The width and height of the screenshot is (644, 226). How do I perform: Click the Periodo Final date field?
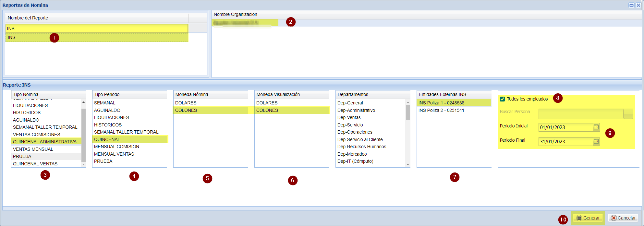[566, 141]
